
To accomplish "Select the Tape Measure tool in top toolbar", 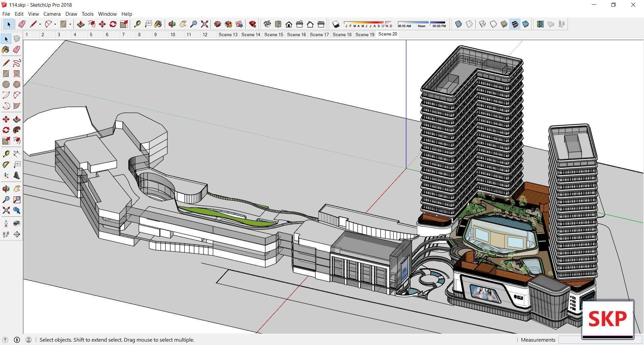I will pos(137,24).
